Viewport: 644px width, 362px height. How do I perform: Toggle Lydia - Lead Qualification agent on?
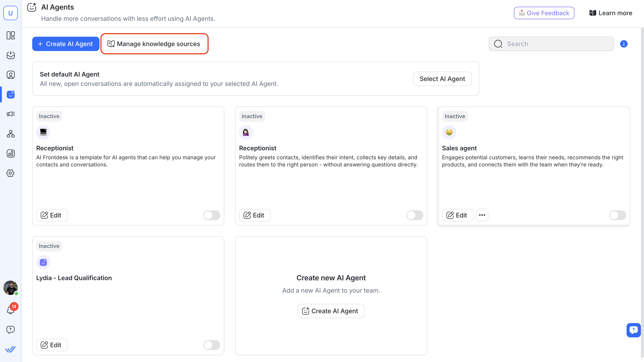(212, 345)
